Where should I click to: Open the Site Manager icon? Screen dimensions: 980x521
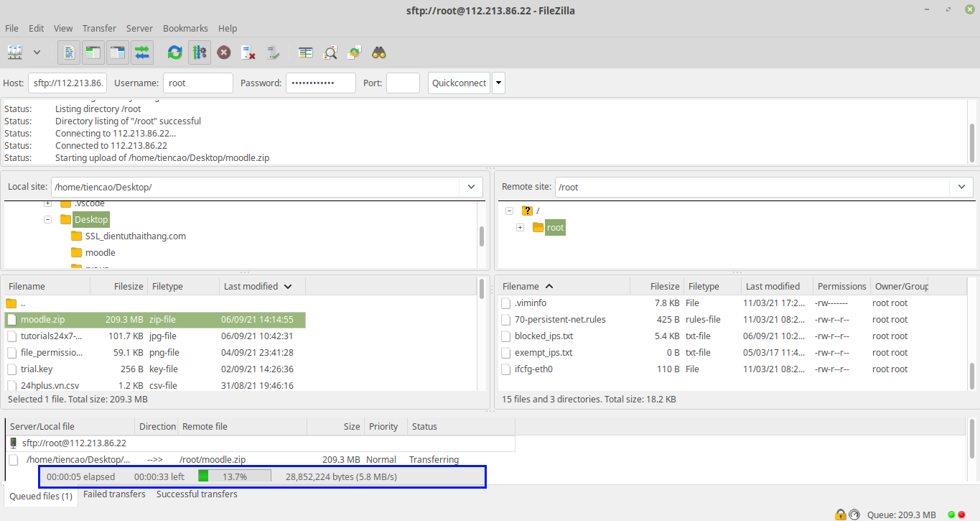point(15,52)
